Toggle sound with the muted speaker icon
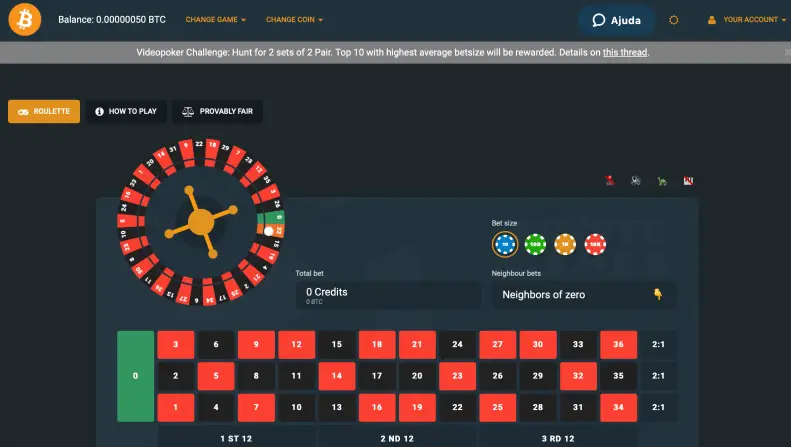791x447 pixels. (x=636, y=181)
